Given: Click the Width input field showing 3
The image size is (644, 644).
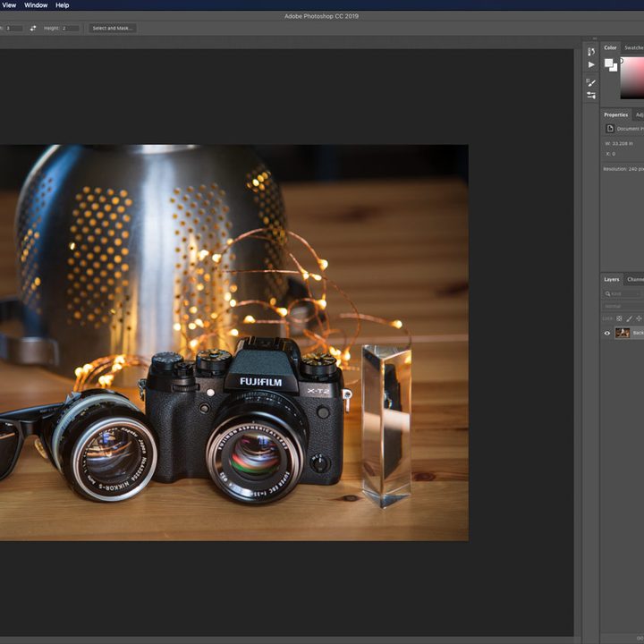Looking at the screenshot, I should tap(14, 29).
